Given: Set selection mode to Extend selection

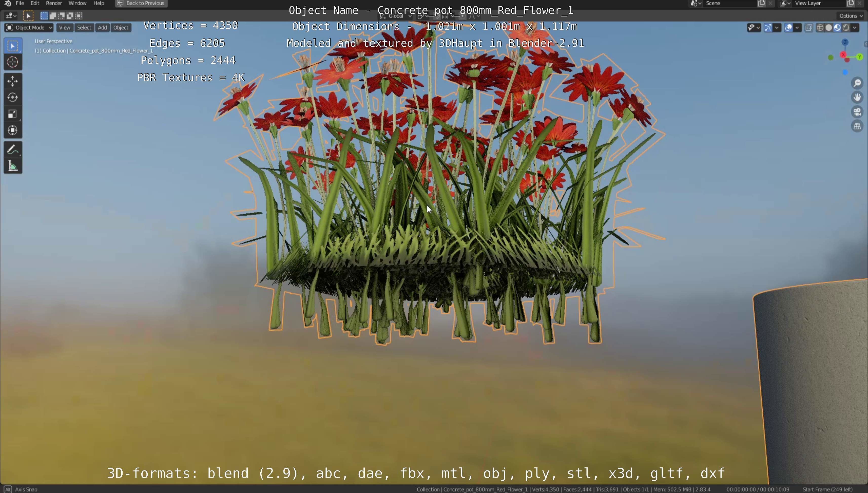Looking at the screenshot, I should (x=53, y=15).
